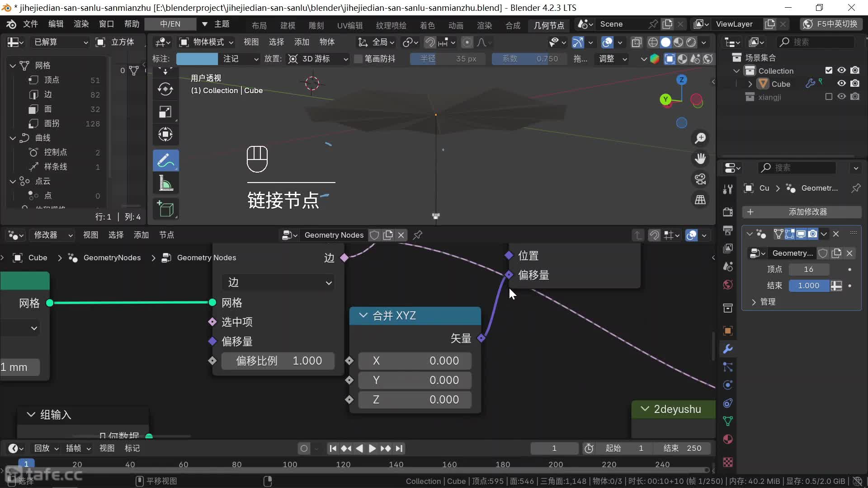Screen dimensions: 868x488
Task: Select the Measure tool
Action: [165, 183]
